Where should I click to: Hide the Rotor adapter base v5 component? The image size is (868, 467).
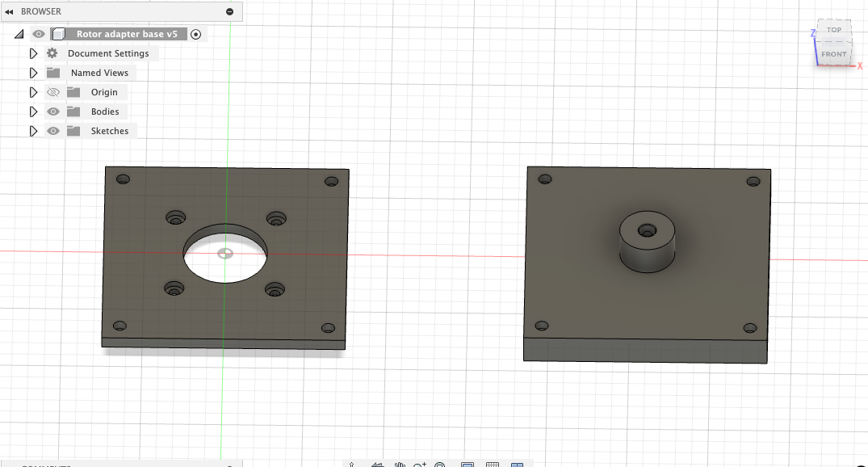38,35
